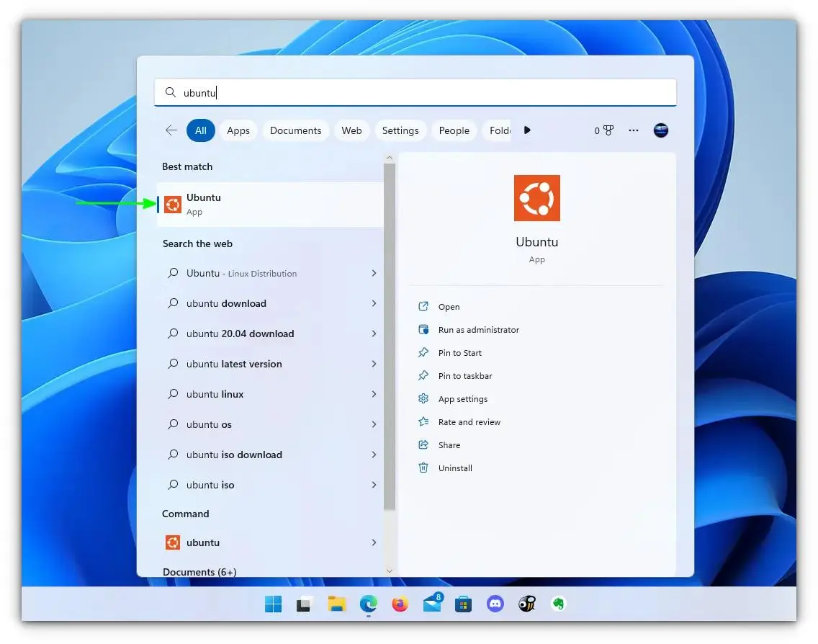Viewport: 818px width, 644px height.
Task: Expand the ubuntu 20.04 download chevron
Action: click(374, 334)
